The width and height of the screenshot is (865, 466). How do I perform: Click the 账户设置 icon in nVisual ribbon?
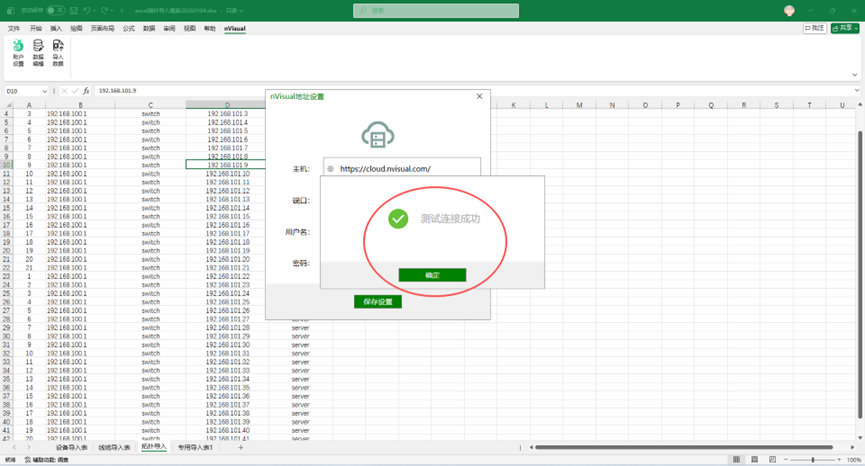coord(18,53)
